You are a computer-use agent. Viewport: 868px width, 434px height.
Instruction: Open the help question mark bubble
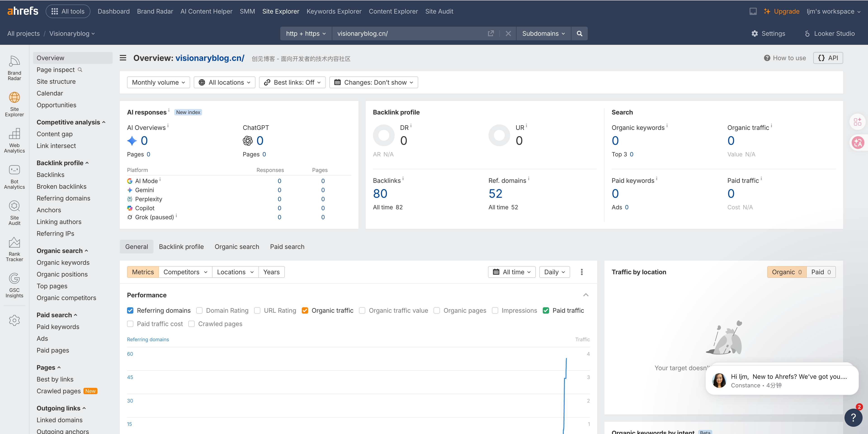tap(853, 418)
